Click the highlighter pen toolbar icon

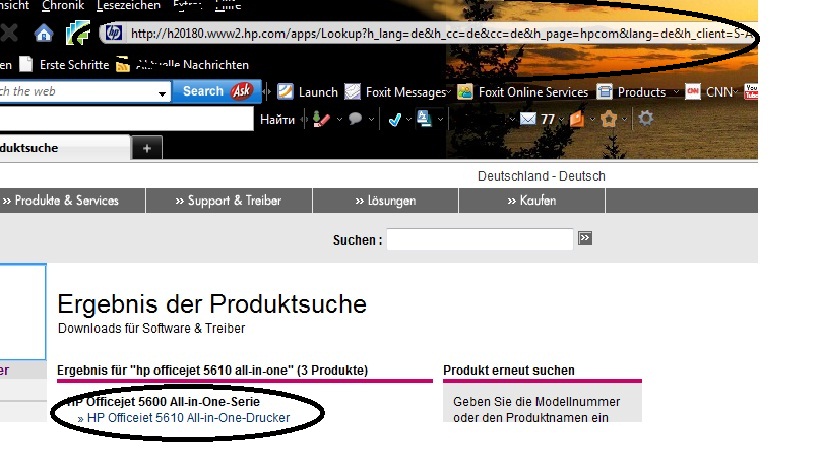[321, 119]
